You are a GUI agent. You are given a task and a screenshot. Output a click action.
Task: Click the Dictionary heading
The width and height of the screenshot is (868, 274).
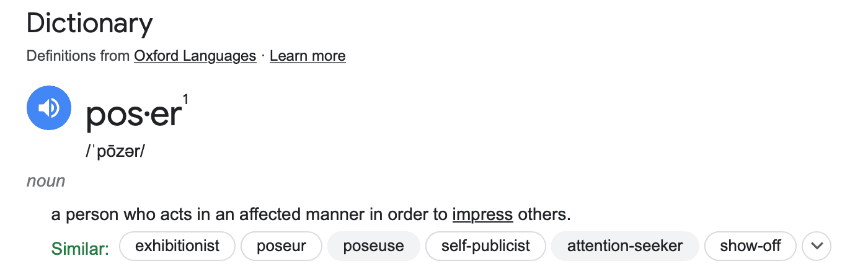(89, 24)
